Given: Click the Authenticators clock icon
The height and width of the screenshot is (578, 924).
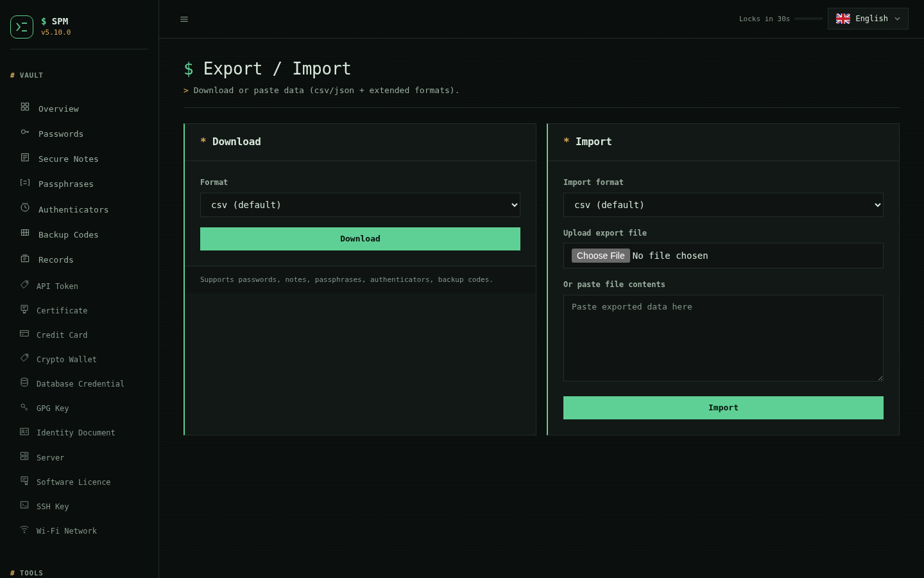Looking at the screenshot, I should click(x=25, y=207).
